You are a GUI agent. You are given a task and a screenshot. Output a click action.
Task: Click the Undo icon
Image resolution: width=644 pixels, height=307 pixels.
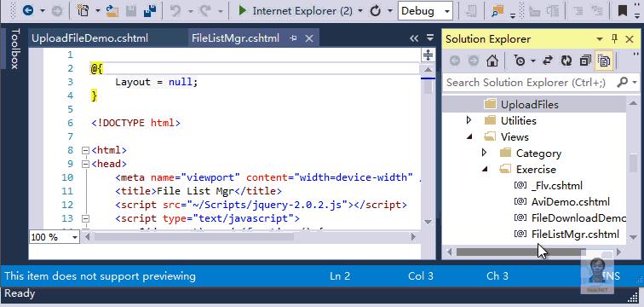coord(175,11)
